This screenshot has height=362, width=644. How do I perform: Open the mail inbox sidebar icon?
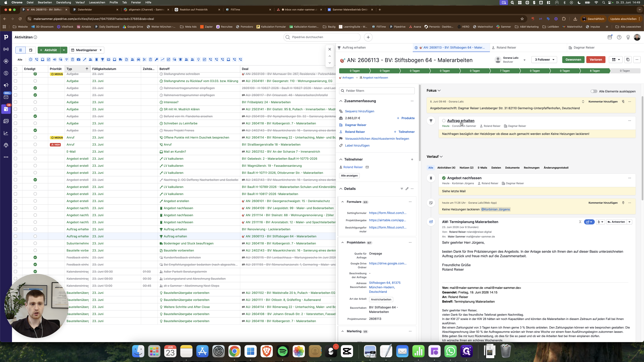tap(6, 97)
